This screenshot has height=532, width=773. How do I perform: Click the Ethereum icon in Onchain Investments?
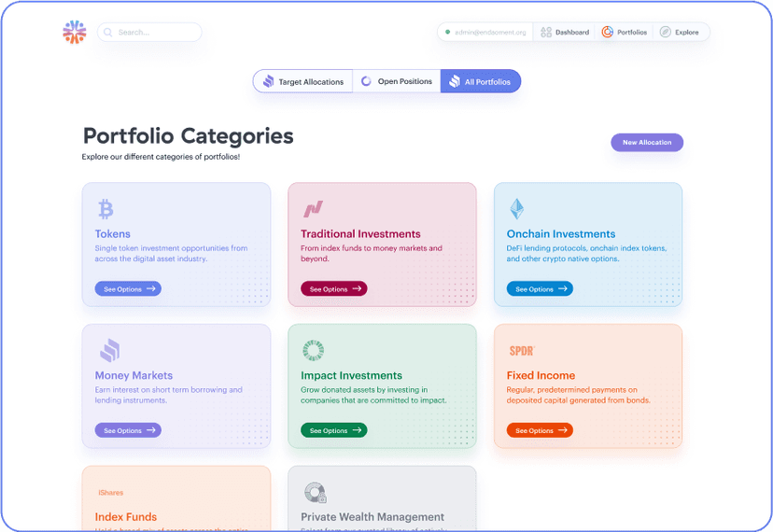(x=516, y=209)
